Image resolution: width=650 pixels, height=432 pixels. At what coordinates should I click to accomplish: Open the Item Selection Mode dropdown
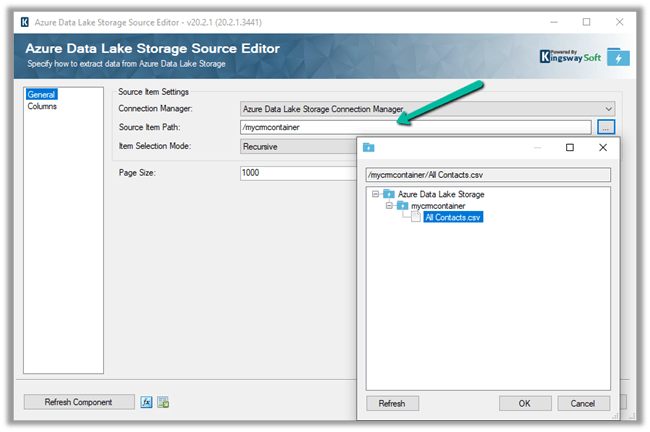click(298, 147)
